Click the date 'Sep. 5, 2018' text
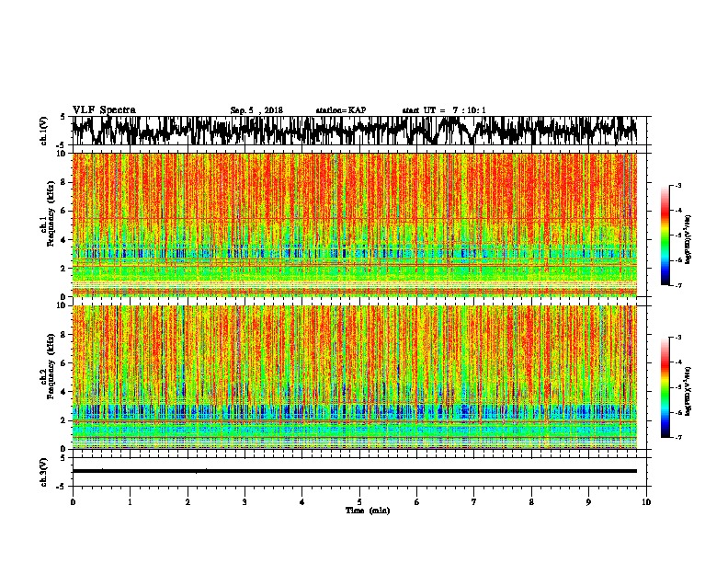The width and height of the screenshot is (728, 563). pos(256,110)
